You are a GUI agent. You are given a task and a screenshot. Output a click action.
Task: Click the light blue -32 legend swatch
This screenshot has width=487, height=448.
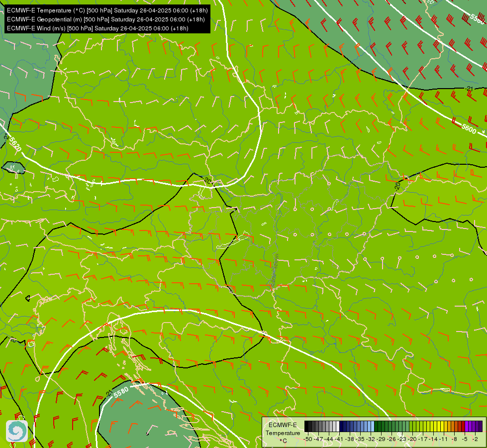point(372,426)
